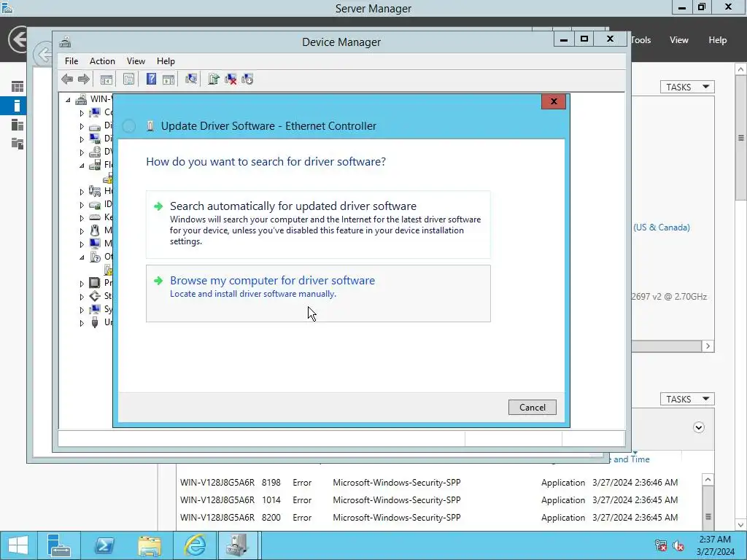The width and height of the screenshot is (747, 560).
Task: Click Uninstall device icon with red X
Action: 231,79
